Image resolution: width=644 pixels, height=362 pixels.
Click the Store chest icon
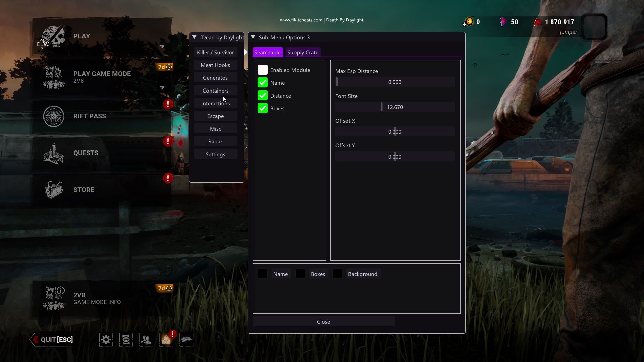click(54, 190)
